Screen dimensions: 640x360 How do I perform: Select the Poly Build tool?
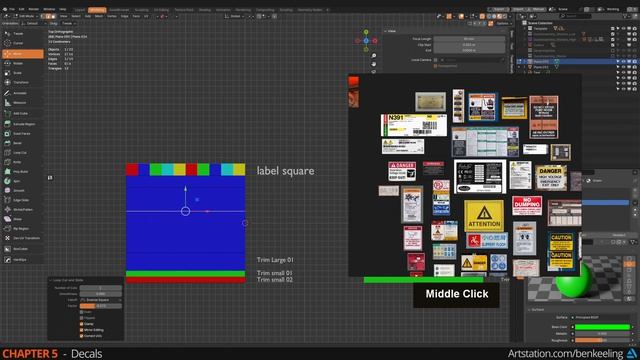22,171
